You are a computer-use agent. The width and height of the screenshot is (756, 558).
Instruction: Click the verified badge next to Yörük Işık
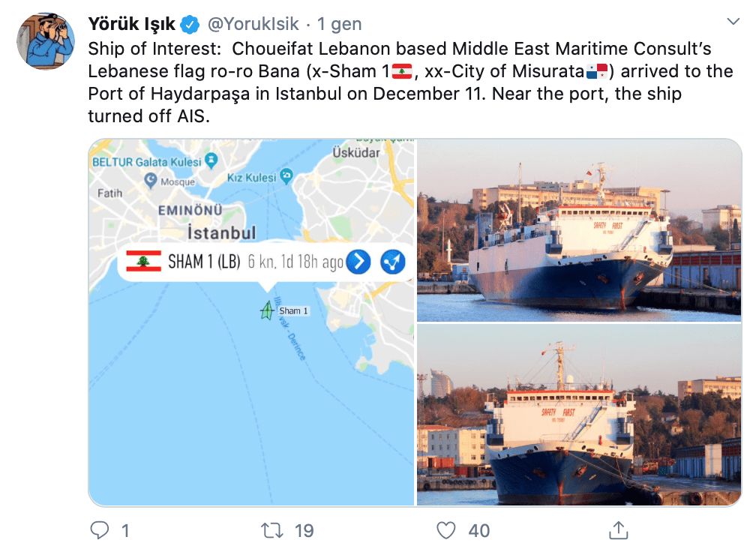point(190,25)
